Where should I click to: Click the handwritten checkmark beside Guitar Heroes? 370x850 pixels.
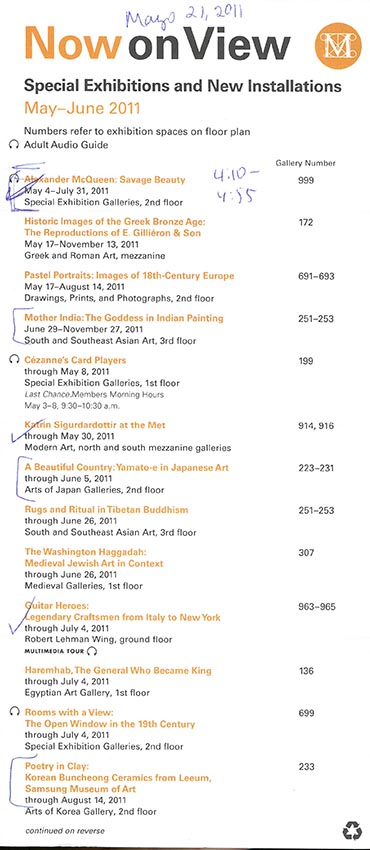point(19,618)
